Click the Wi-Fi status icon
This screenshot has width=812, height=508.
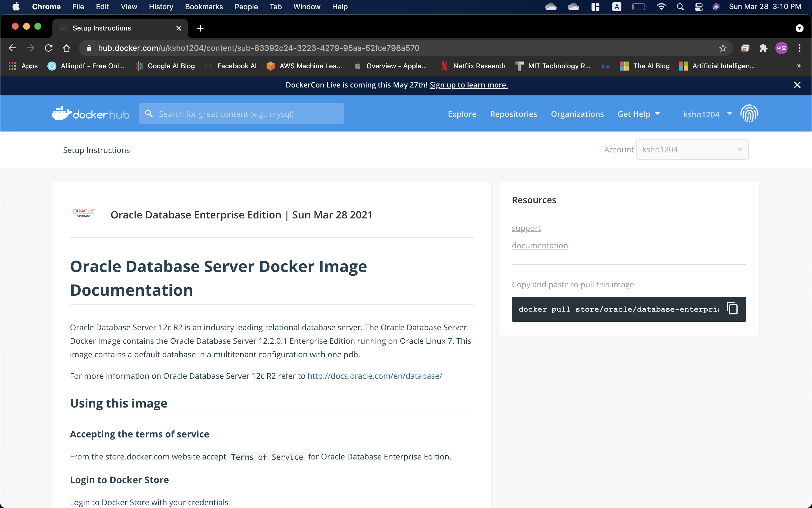tap(661, 6)
